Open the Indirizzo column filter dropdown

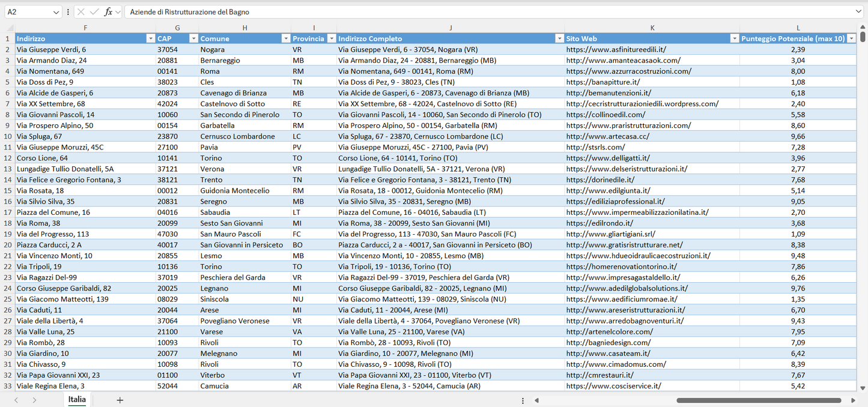[x=150, y=38]
